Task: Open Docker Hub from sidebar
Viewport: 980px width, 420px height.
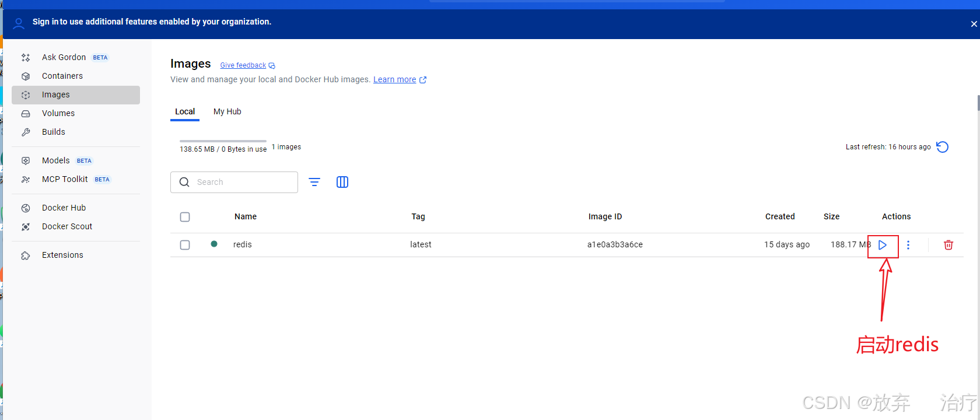Action: point(76,208)
